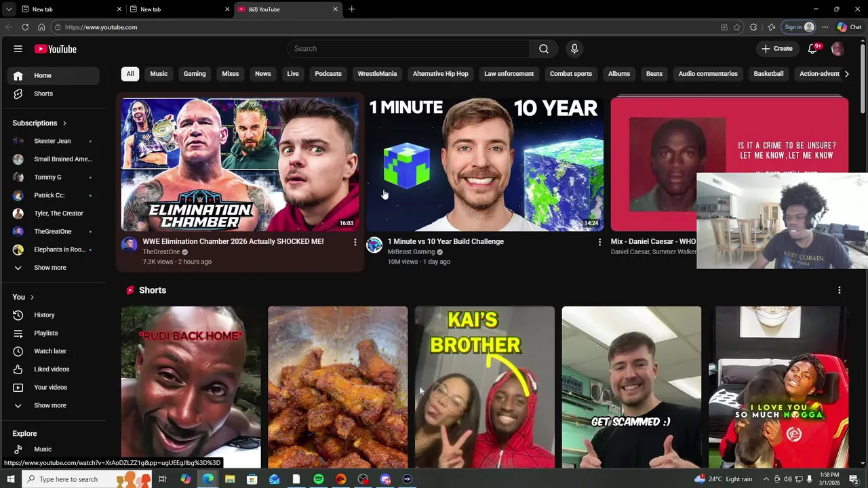Screen dimensions: 868x488
Task: Open Task View on the taskbar
Action: coord(163,479)
